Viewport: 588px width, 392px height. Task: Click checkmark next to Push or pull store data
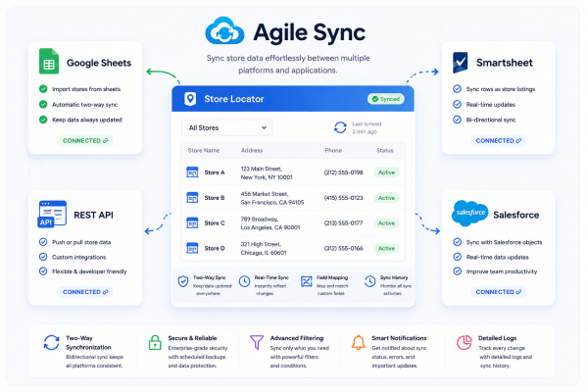[x=43, y=242]
